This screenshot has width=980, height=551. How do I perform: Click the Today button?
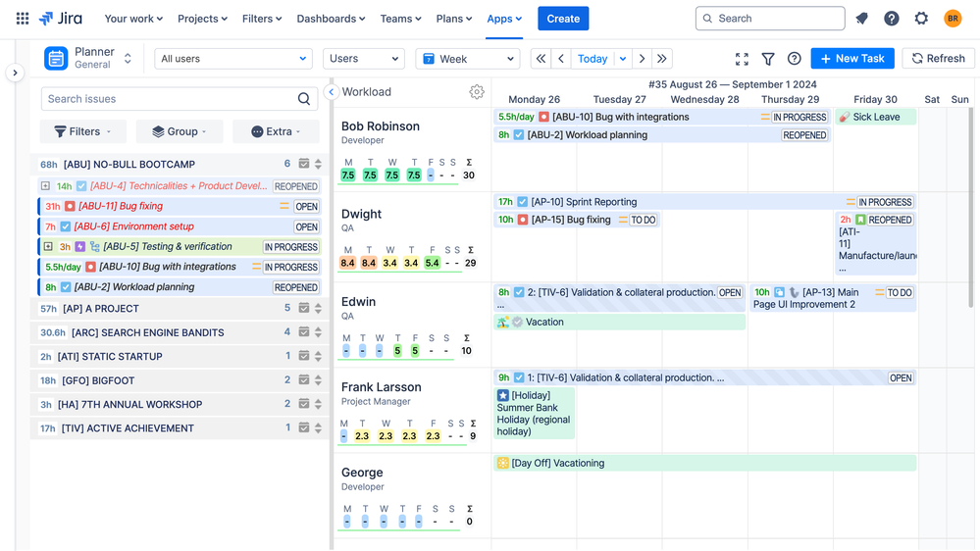click(593, 59)
